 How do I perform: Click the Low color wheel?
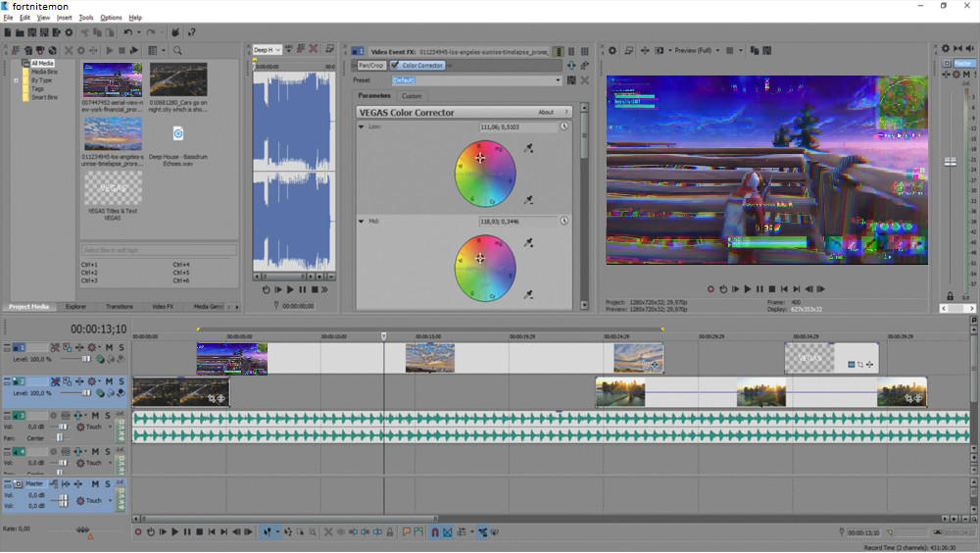point(485,174)
